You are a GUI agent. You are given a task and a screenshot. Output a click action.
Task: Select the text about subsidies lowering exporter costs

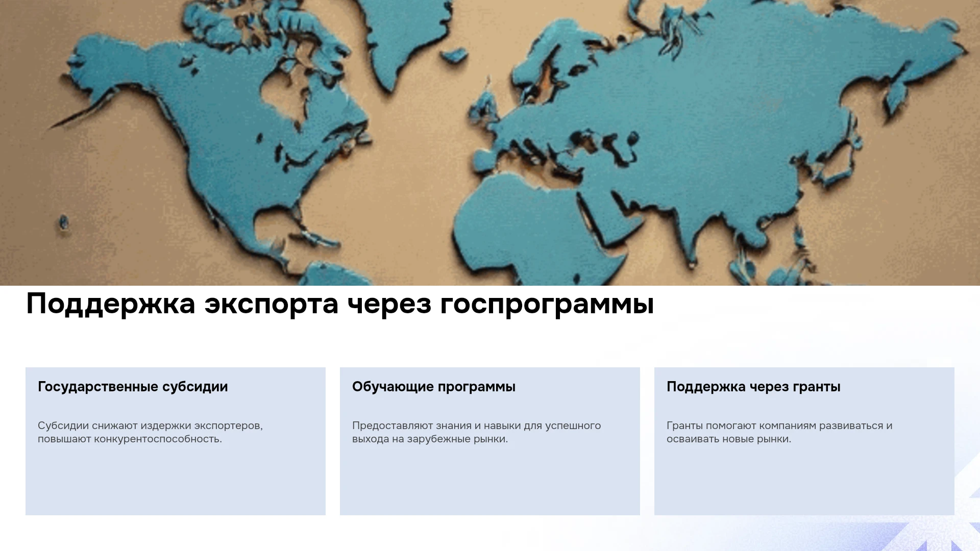[x=150, y=432]
